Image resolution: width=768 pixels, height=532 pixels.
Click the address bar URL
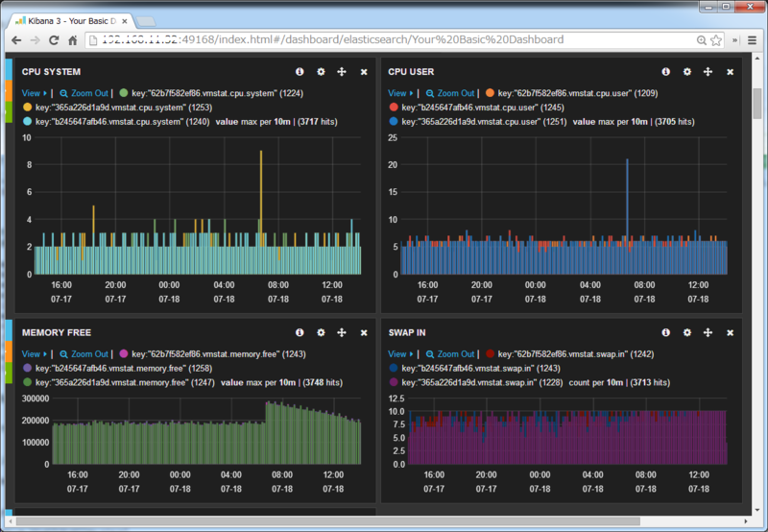(x=333, y=39)
